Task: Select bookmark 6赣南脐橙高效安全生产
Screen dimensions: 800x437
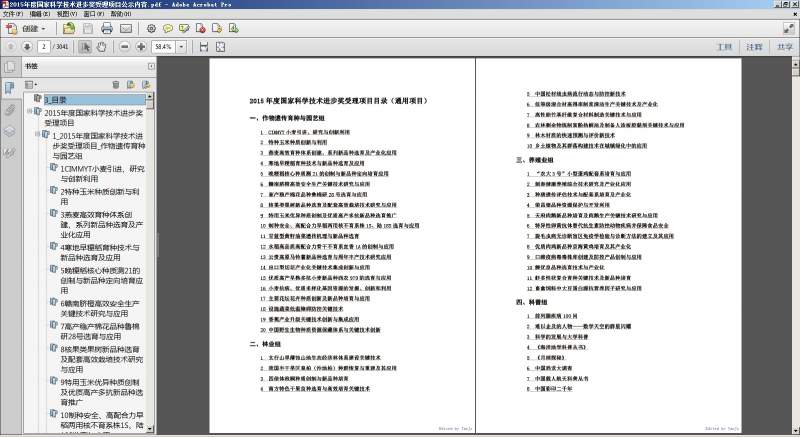Action: click(99, 309)
